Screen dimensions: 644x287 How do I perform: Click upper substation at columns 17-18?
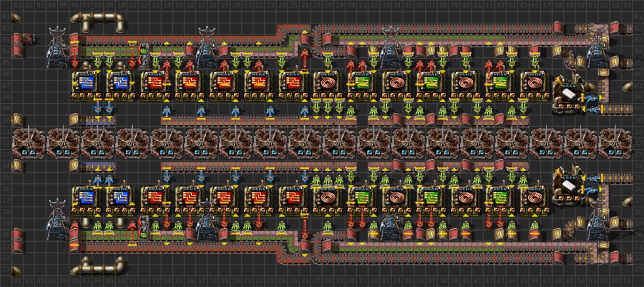[206, 47]
